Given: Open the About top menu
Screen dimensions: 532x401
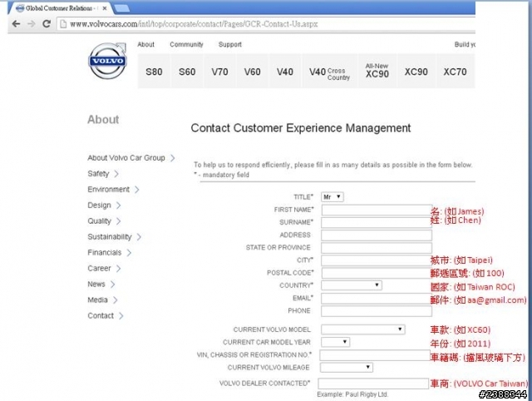Looking at the screenshot, I should (146, 44).
